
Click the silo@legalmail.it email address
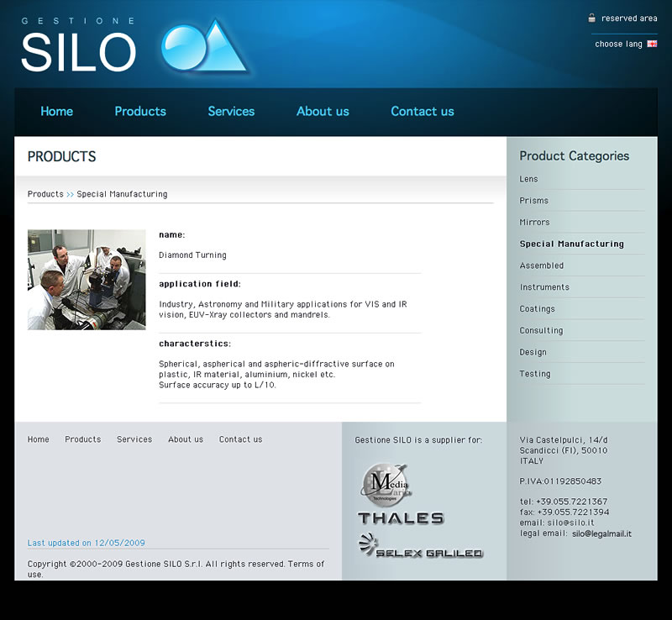pos(601,533)
